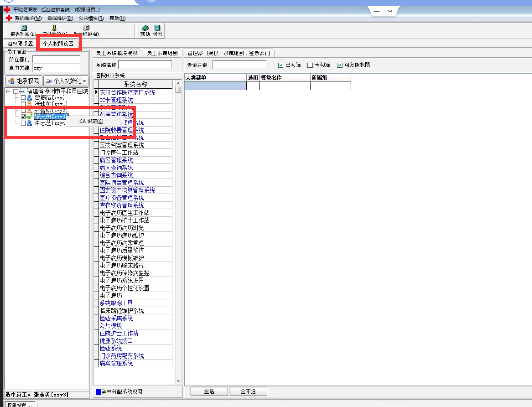
Task: Click green checkmark icon beside 张志勇[zzy3]
Action: 29,117
